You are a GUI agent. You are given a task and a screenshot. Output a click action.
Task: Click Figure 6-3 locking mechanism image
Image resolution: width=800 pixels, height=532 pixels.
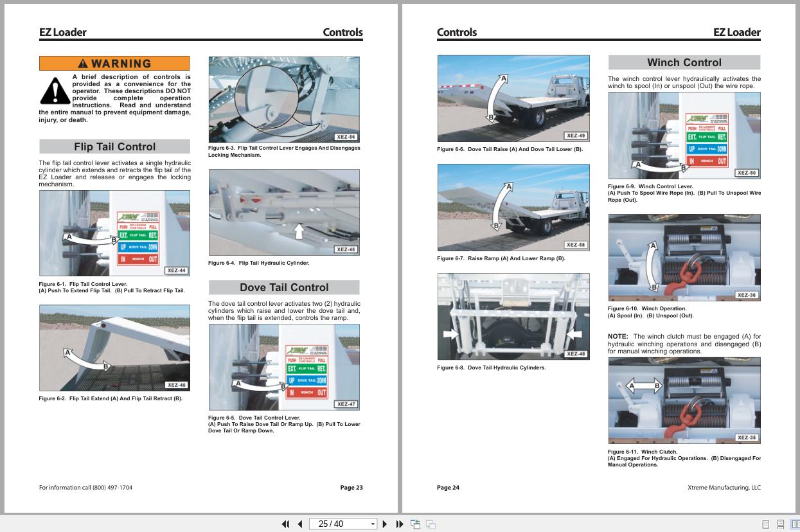[284, 99]
